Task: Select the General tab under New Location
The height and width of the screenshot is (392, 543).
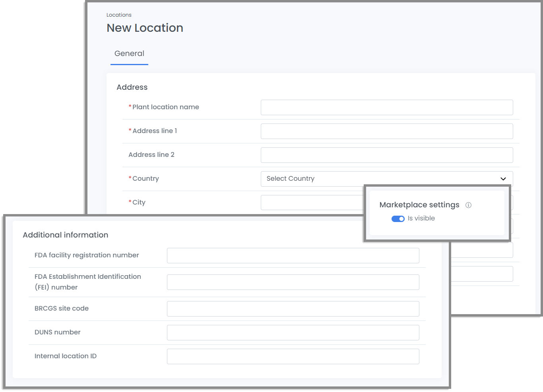Action: click(x=129, y=53)
